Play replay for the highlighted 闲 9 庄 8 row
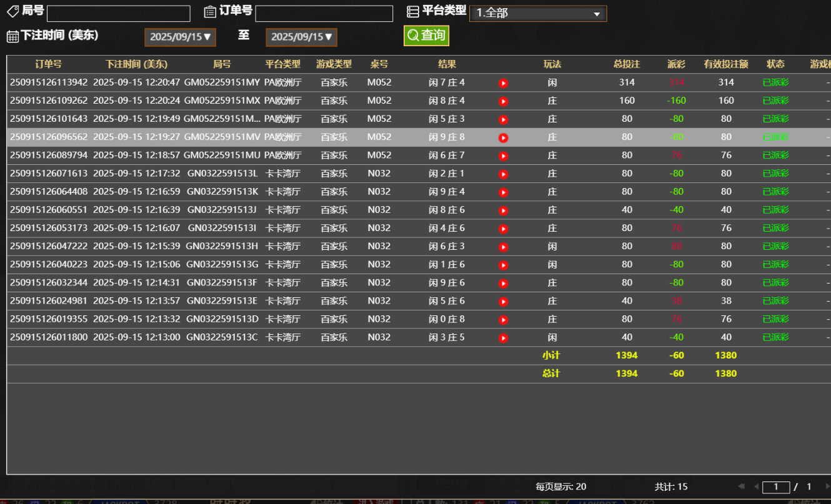Screen dimensions: 831x504 (x=504, y=137)
